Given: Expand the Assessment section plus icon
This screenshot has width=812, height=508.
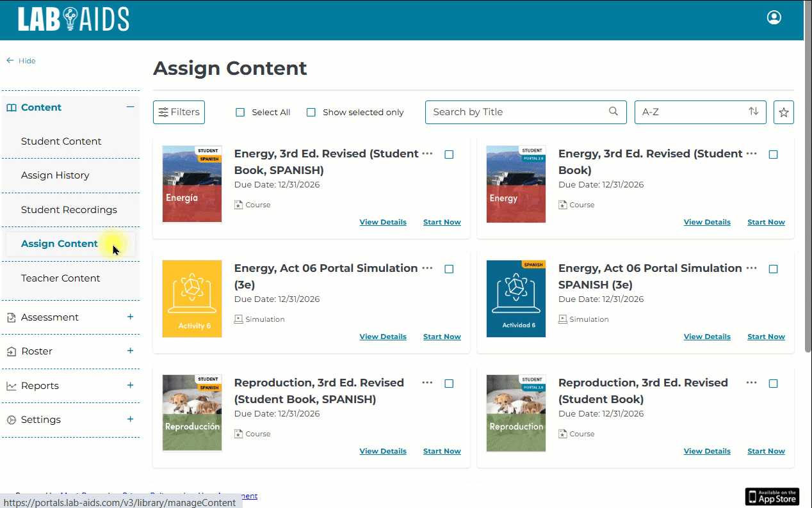Looking at the screenshot, I should [x=130, y=317].
